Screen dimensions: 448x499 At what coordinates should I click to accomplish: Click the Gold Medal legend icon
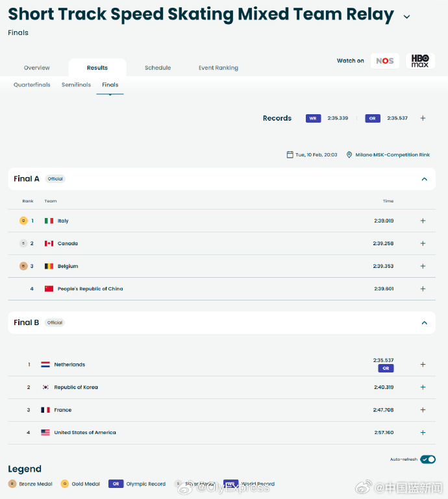(x=65, y=483)
